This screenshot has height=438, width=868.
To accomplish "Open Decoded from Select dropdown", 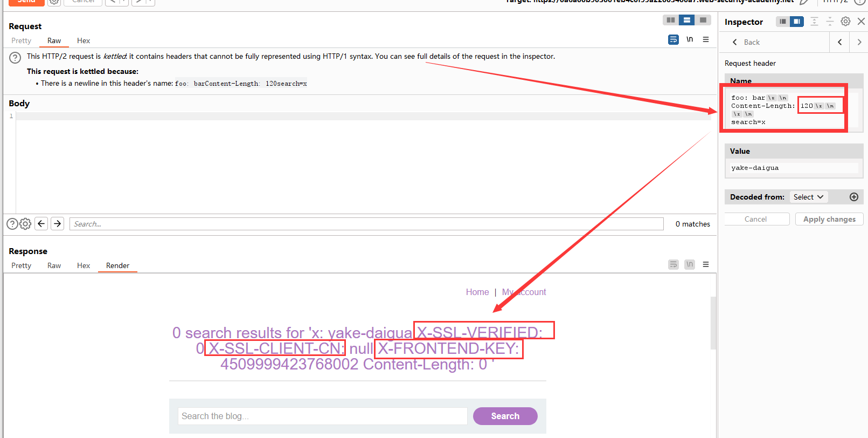I will [x=808, y=197].
